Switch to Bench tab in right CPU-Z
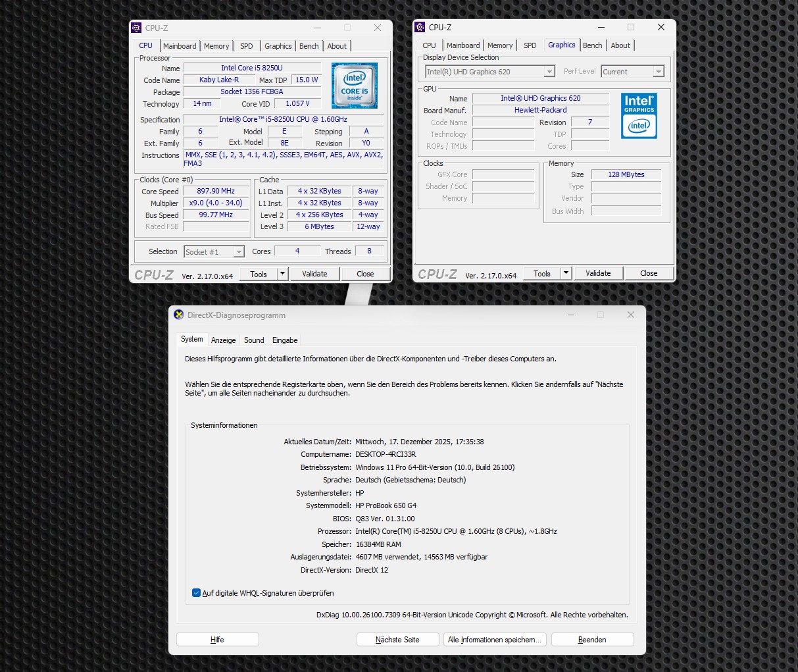798x672 pixels. (592, 45)
